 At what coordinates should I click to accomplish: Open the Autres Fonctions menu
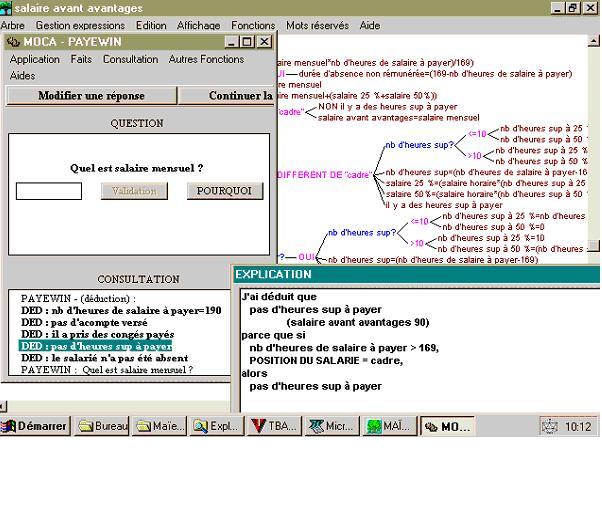pyautogui.click(x=206, y=59)
